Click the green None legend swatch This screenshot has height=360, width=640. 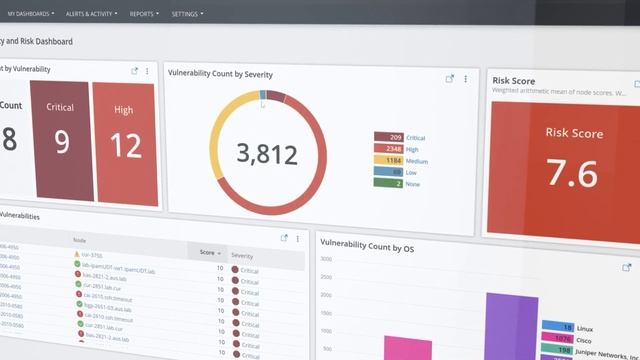click(x=388, y=183)
